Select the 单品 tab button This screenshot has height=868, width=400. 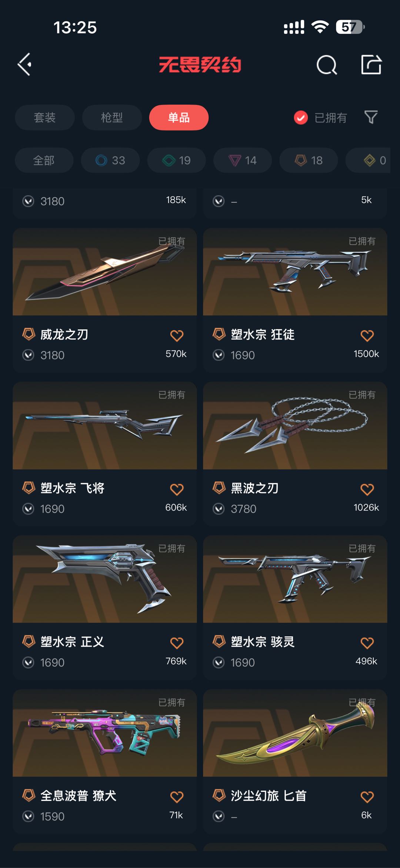179,118
